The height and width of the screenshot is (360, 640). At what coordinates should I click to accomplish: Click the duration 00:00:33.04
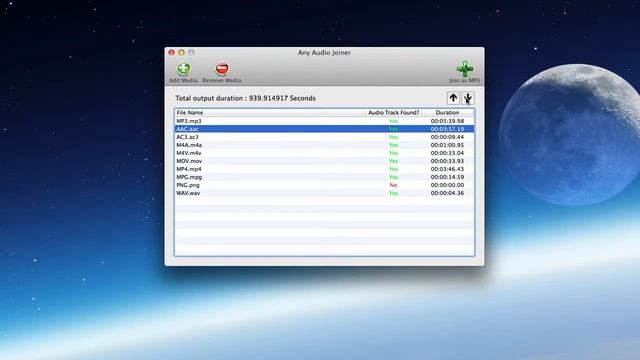pyautogui.click(x=447, y=153)
